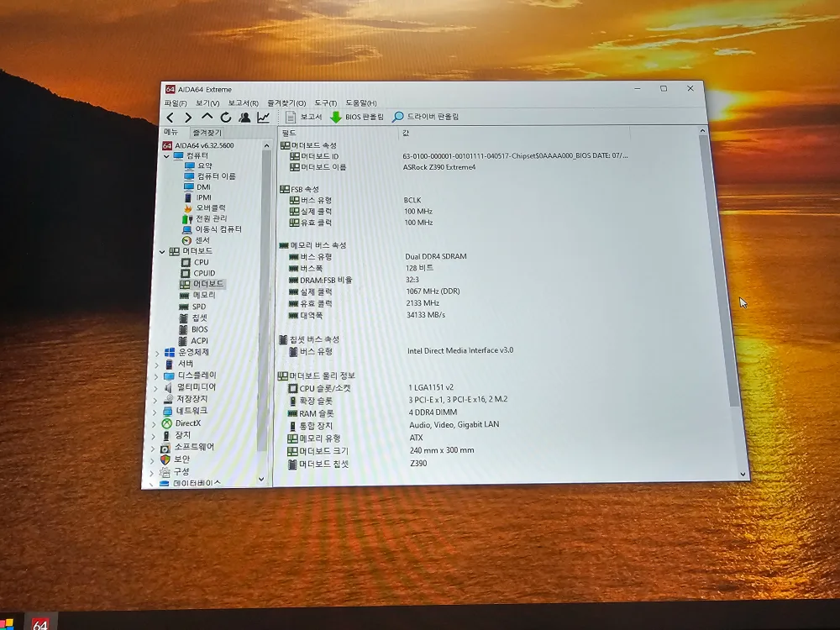Click the 소프트웨어 icon in tree
Viewport: 840px width, 630px height.
point(165,448)
